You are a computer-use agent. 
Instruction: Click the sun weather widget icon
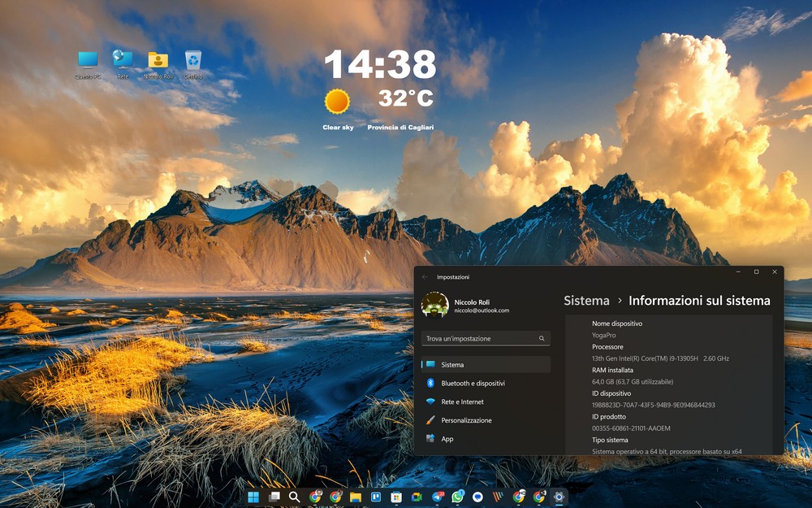[x=337, y=102]
